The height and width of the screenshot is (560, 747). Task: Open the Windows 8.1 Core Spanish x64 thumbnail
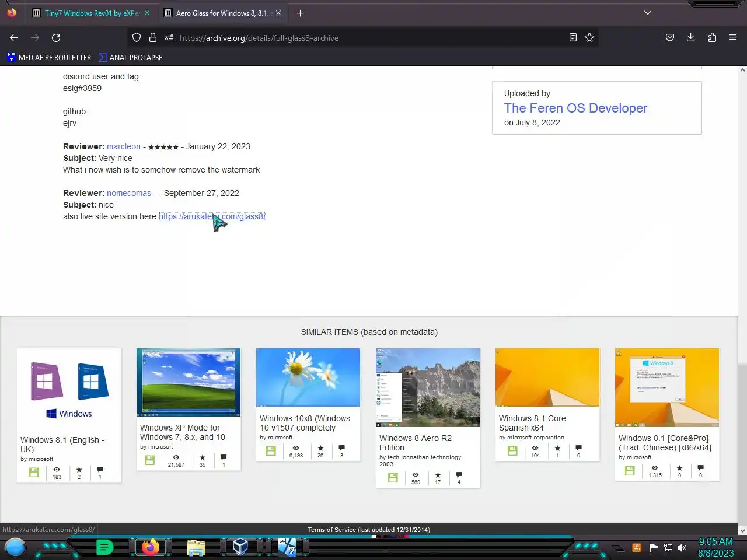(547, 377)
